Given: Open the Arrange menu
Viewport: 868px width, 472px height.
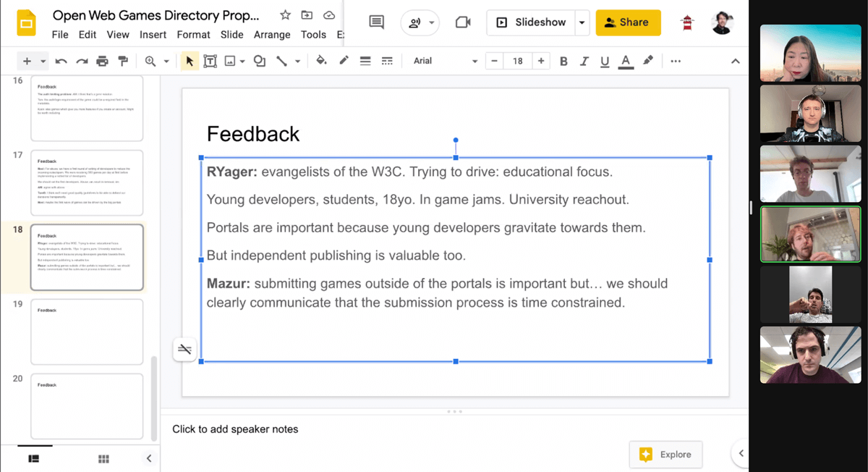Looking at the screenshot, I should [x=271, y=34].
